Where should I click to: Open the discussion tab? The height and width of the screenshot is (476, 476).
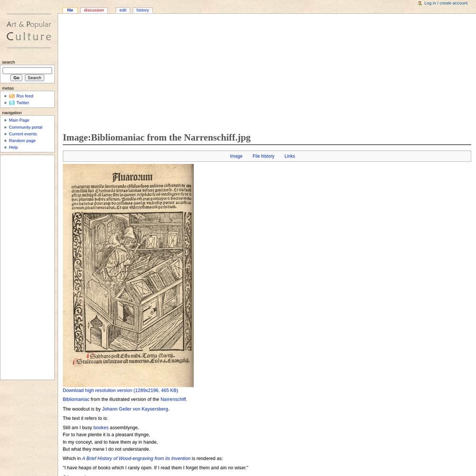coord(94,10)
